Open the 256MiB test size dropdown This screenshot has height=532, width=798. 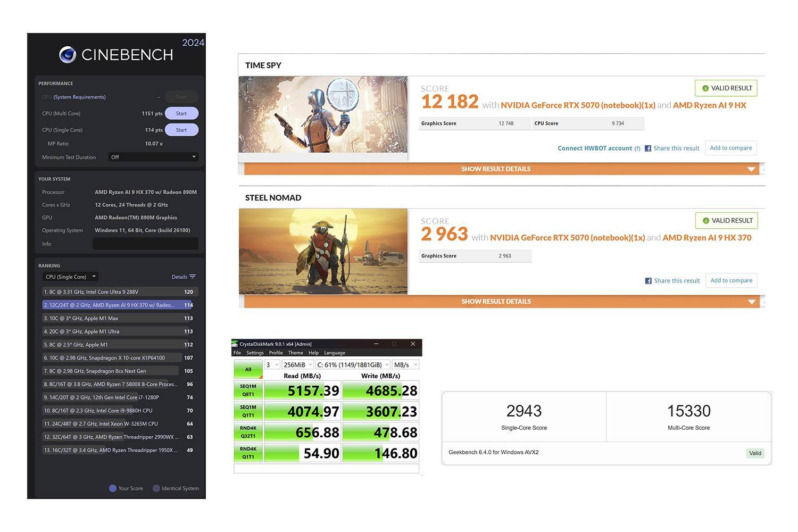[297, 365]
